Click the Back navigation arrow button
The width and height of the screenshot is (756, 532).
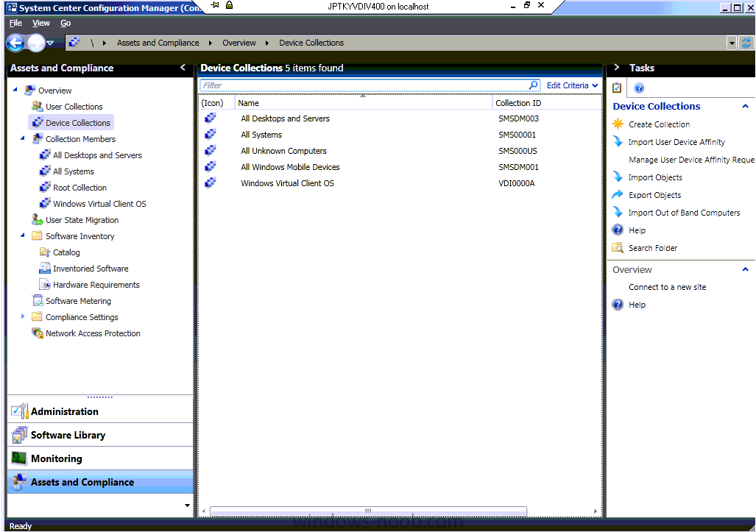point(15,43)
